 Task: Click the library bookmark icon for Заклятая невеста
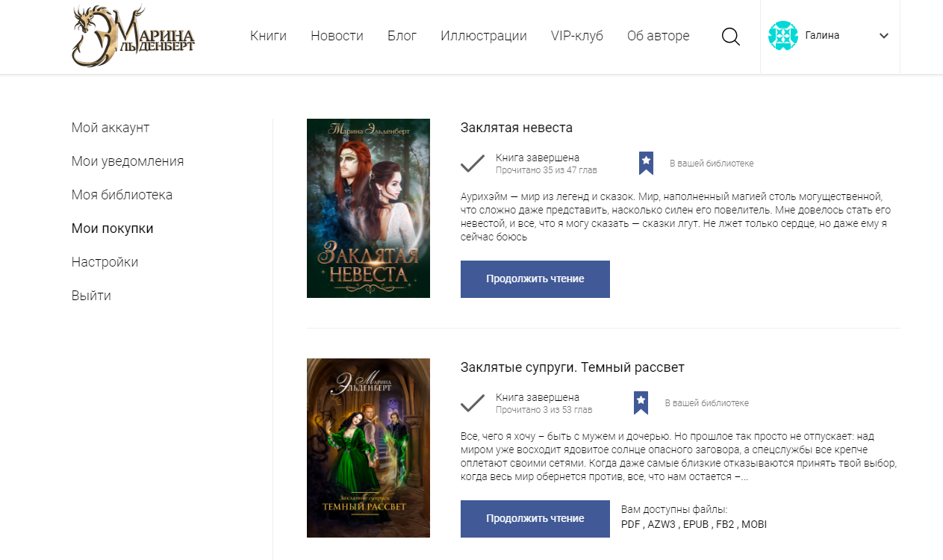pyautogui.click(x=646, y=164)
